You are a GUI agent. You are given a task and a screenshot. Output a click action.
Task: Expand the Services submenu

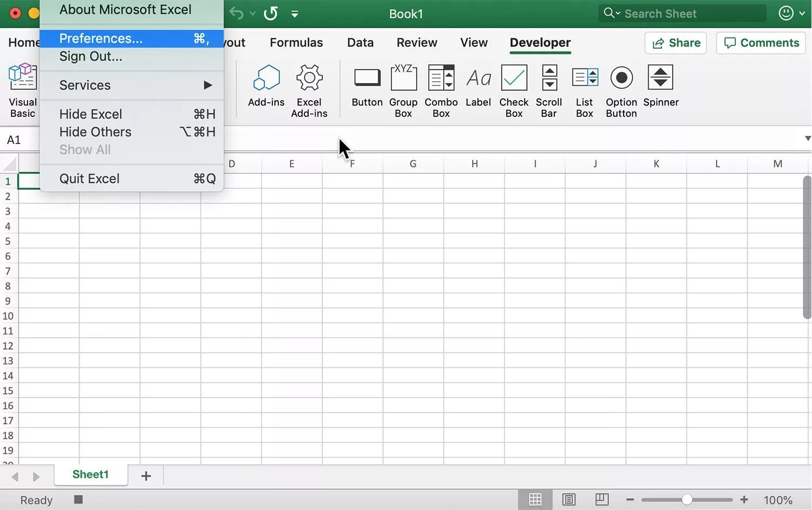point(132,85)
